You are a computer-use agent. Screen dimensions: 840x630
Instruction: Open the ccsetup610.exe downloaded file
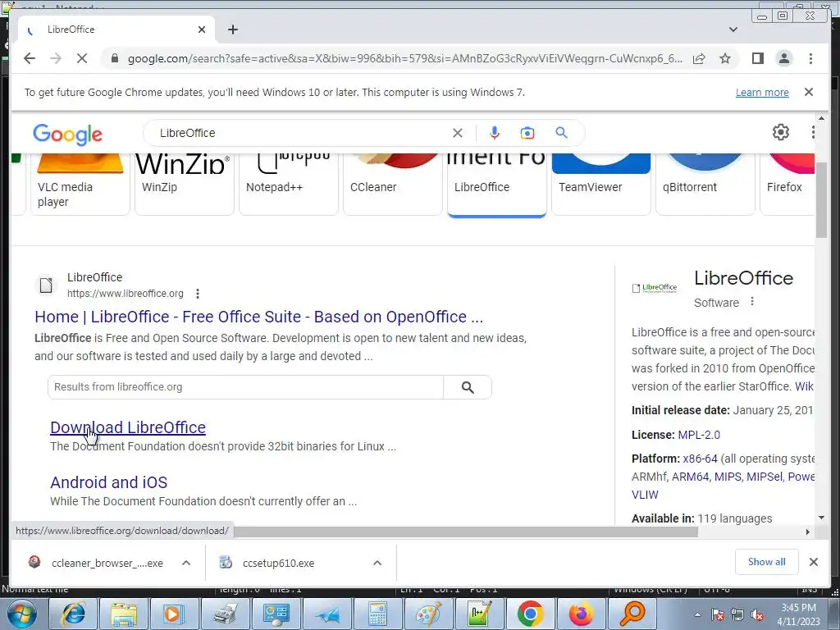(278, 563)
